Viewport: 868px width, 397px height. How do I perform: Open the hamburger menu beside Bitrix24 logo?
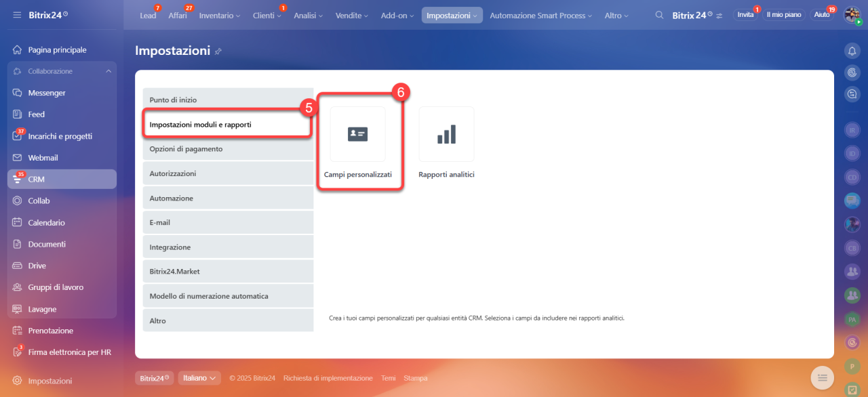click(x=17, y=15)
